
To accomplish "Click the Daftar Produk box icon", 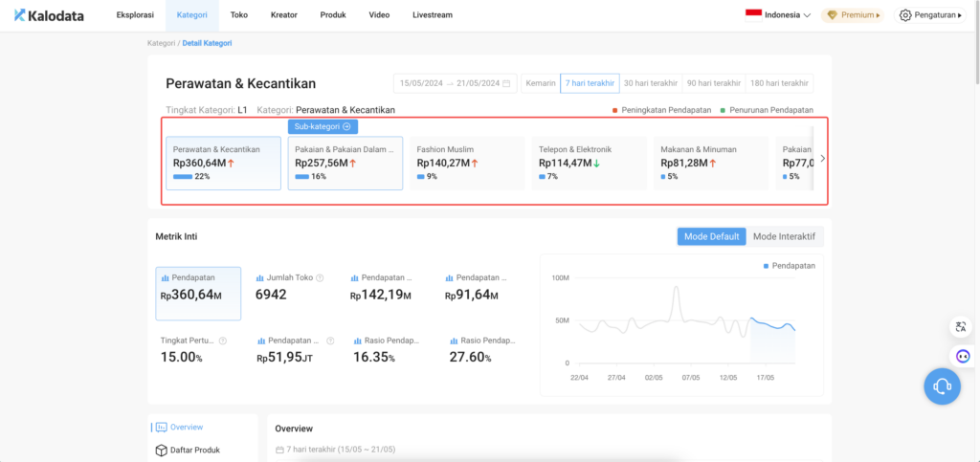I will [161, 450].
